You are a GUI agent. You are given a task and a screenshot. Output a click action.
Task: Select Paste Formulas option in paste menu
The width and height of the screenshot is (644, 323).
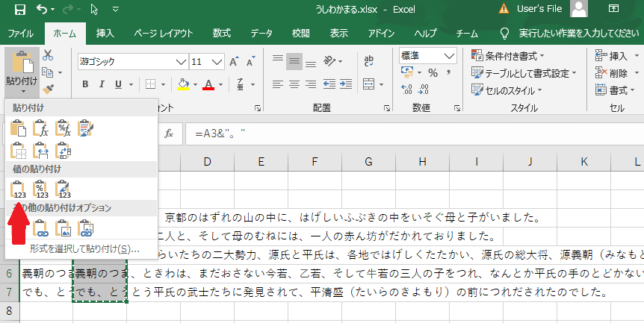tap(42, 129)
